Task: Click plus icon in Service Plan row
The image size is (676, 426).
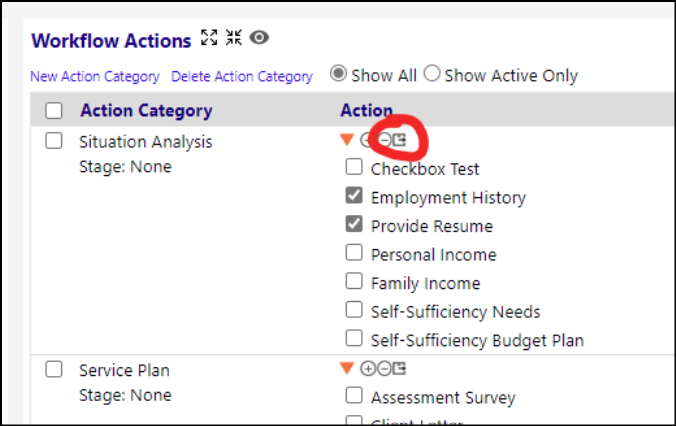Action: [368, 369]
